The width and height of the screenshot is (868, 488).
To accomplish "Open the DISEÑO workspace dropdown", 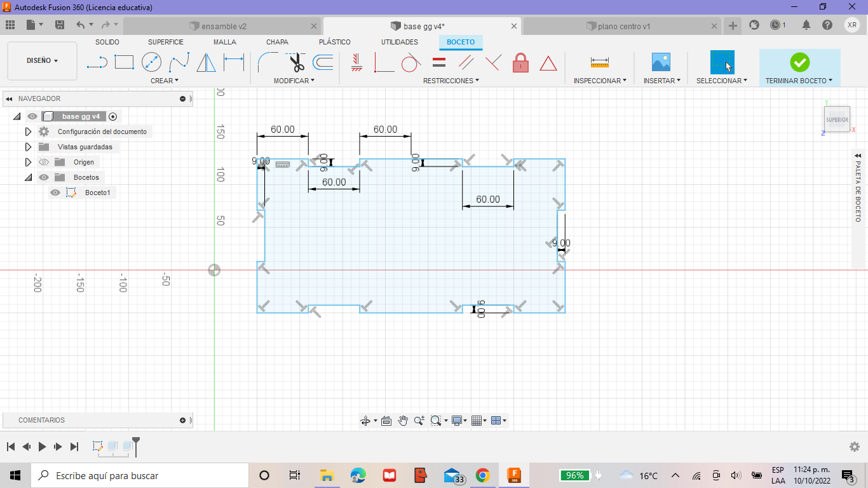I will 42,61.
